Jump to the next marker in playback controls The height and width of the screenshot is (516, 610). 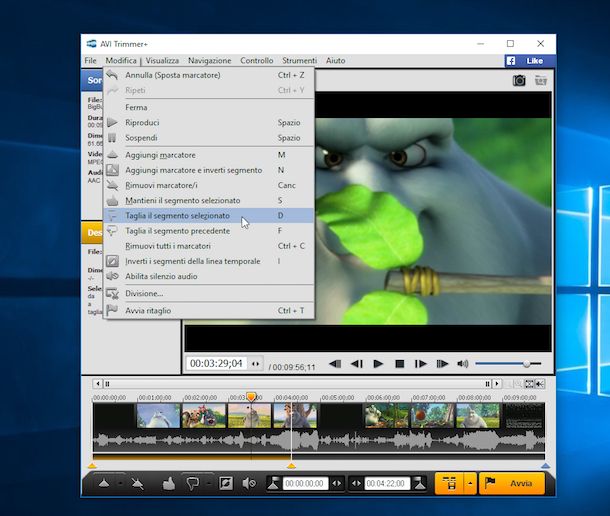pos(442,364)
